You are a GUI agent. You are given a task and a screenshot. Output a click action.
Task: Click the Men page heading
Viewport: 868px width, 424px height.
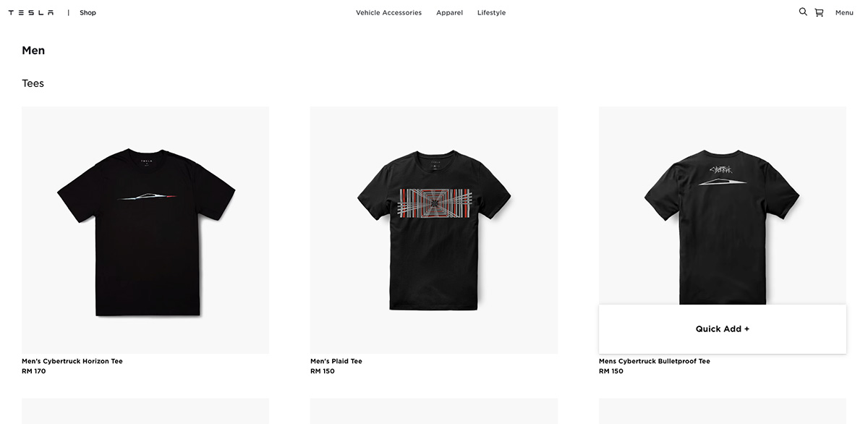coord(33,51)
